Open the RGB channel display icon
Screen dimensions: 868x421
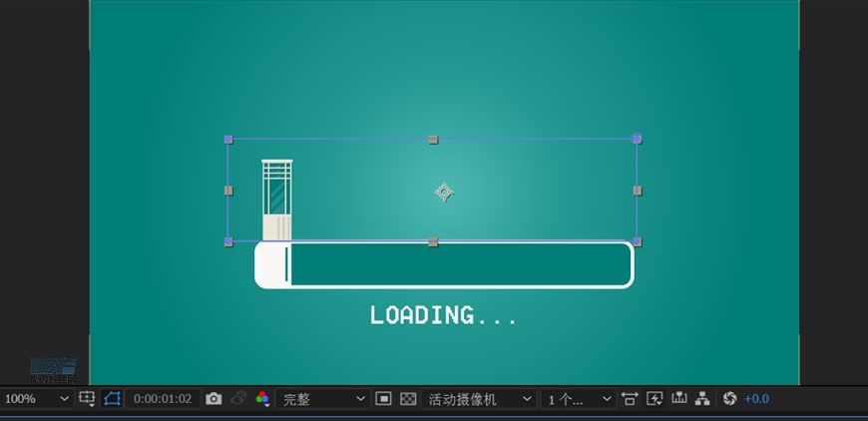pyautogui.click(x=262, y=399)
